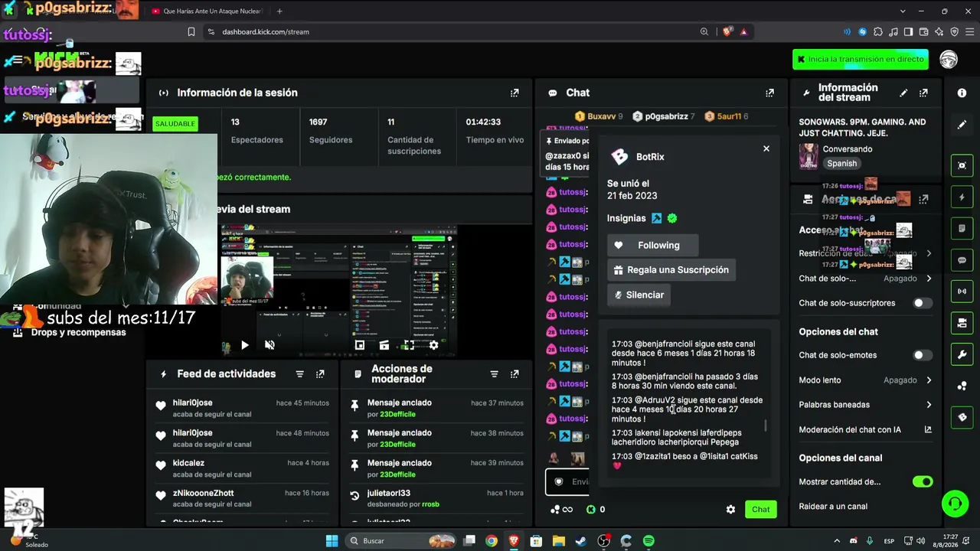Toggle Chat de solo-emotes switch

(923, 355)
